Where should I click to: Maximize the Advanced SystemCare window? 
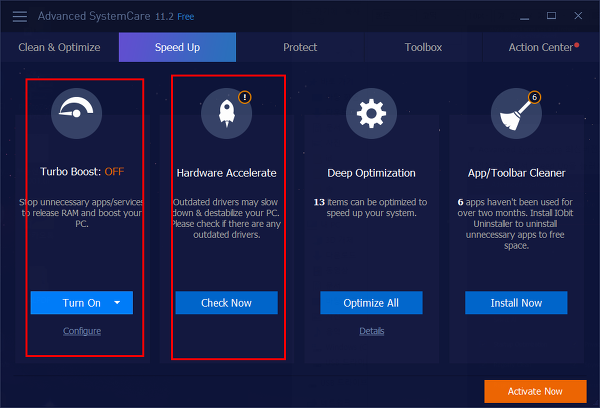551,16
